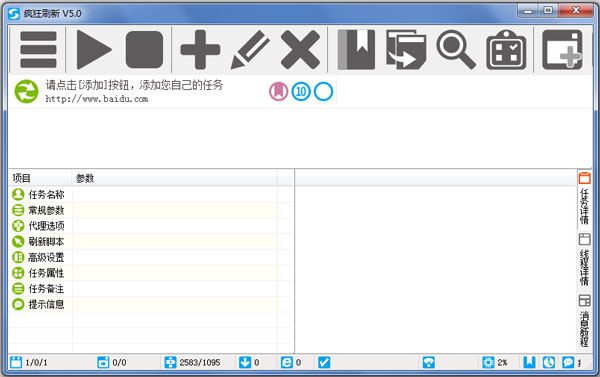Edit task with the pencil icon

pos(250,50)
